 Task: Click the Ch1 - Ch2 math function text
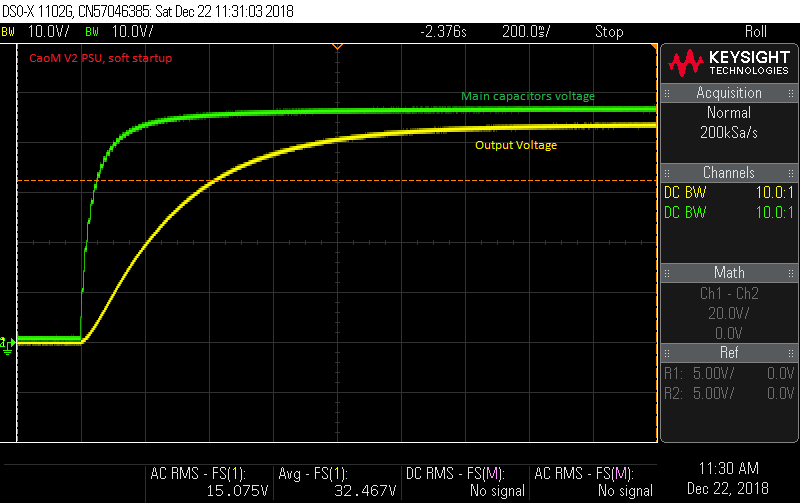729,294
